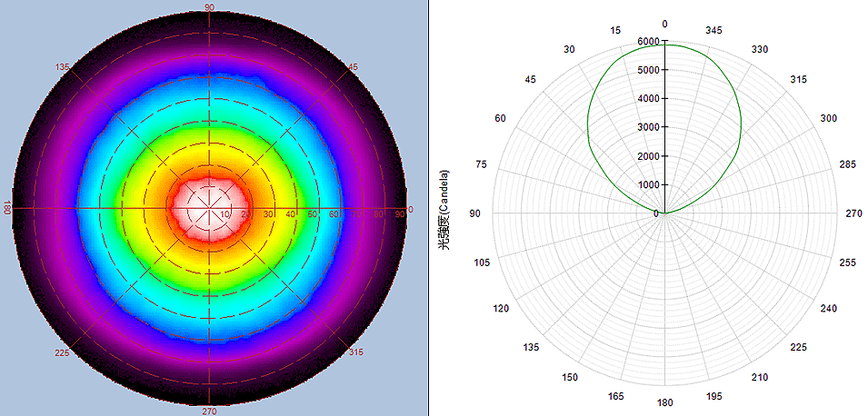Click the white center hotspot of the heatmap

(210, 208)
